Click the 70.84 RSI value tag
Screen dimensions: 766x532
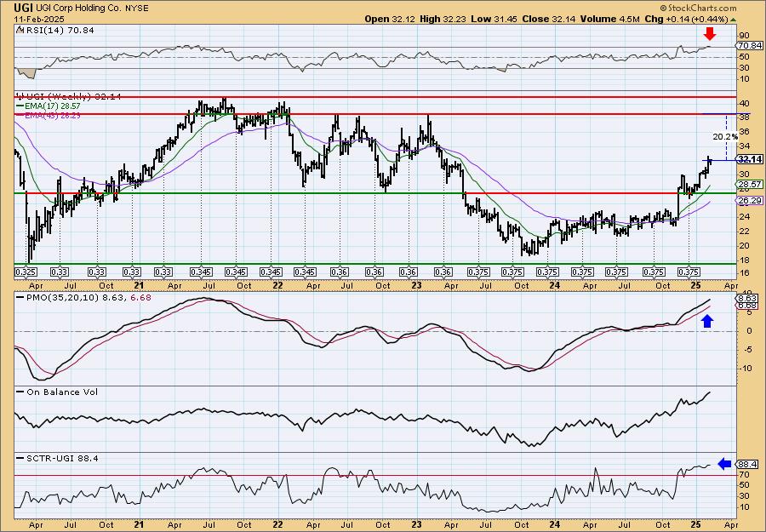tap(750, 45)
